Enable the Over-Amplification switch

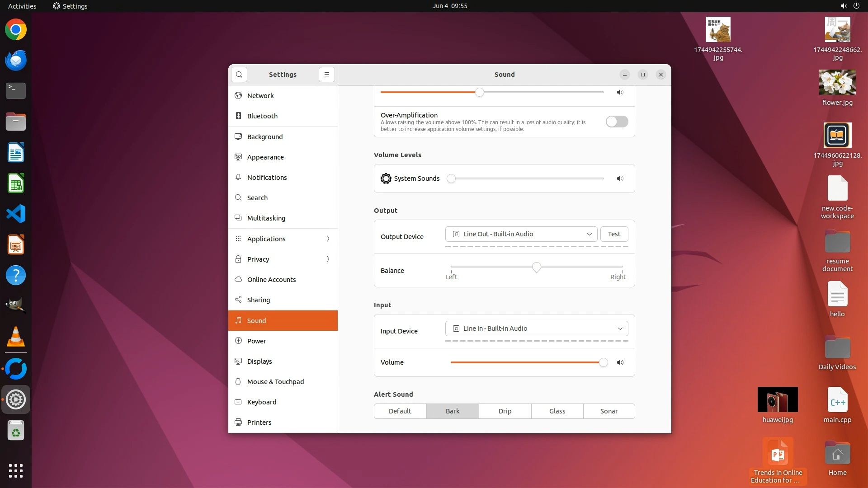pyautogui.click(x=617, y=122)
